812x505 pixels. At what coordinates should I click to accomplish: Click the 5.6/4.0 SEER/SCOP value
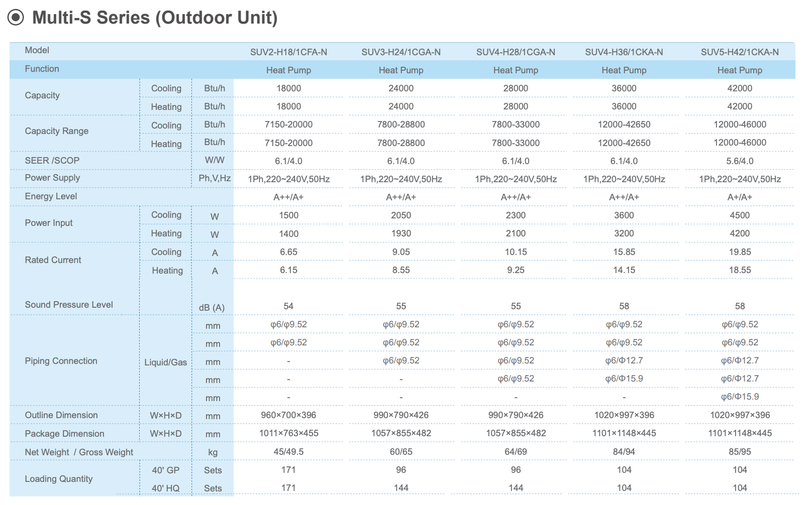(x=740, y=161)
